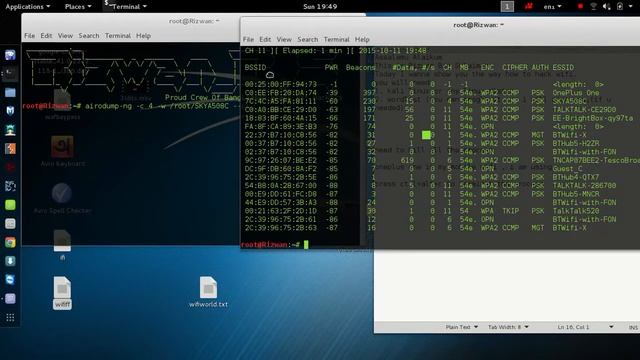Click the red recording indicator
The height and width of the screenshot is (360, 640).
[580, 7]
